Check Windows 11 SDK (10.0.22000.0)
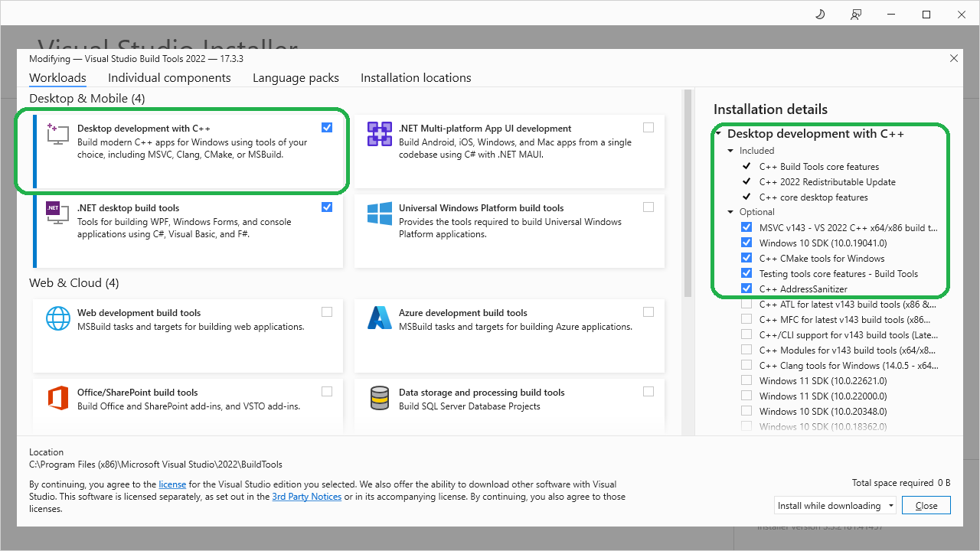Screen dimensions: 980x551 point(746,396)
